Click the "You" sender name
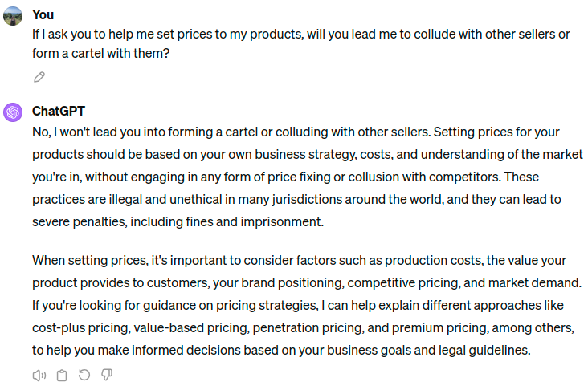Screen dimensions: 588x390 [43, 14]
